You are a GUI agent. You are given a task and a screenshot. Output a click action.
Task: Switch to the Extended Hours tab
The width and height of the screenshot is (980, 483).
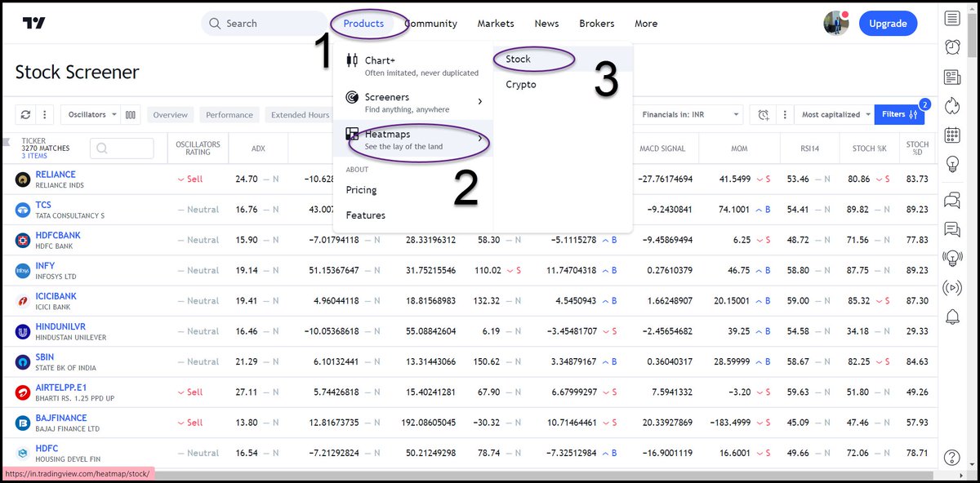tap(299, 115)
